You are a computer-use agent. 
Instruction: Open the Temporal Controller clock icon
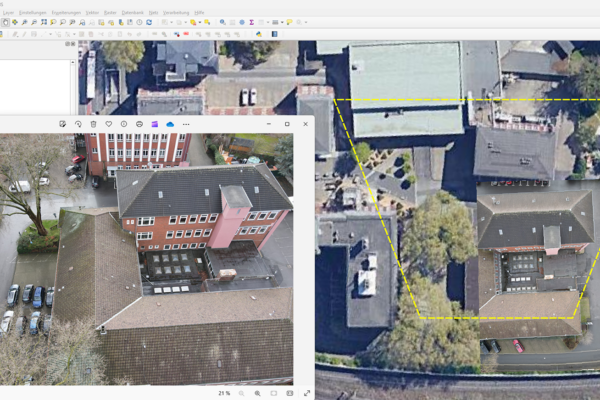[x=139, y=22]
